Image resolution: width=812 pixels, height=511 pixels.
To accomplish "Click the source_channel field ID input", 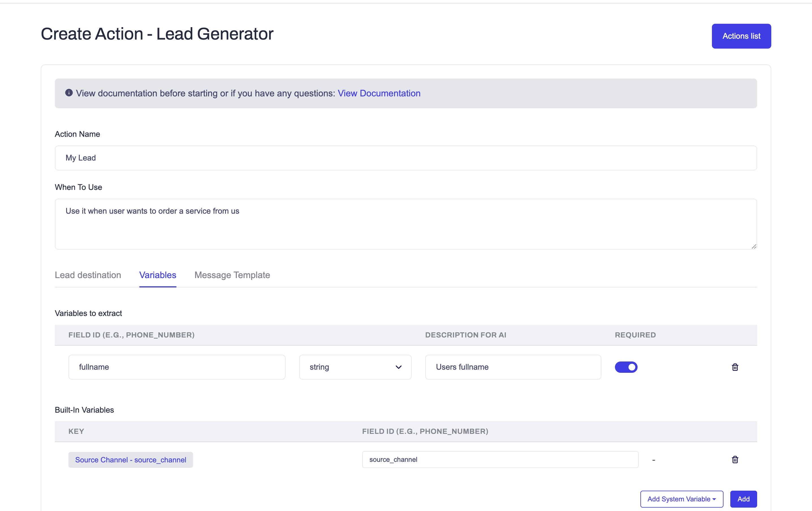I will (500, 460).
